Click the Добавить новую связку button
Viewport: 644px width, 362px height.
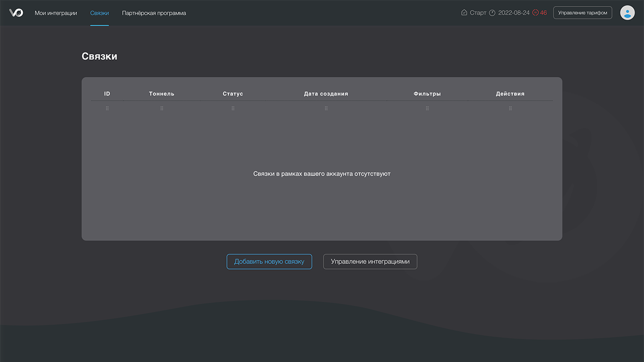pos(269,261)
